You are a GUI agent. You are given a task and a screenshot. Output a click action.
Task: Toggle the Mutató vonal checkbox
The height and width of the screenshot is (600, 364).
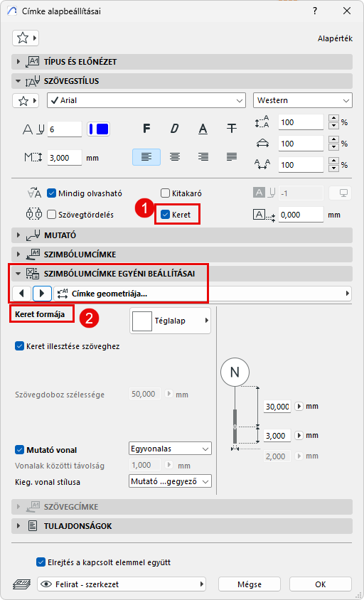19,449
